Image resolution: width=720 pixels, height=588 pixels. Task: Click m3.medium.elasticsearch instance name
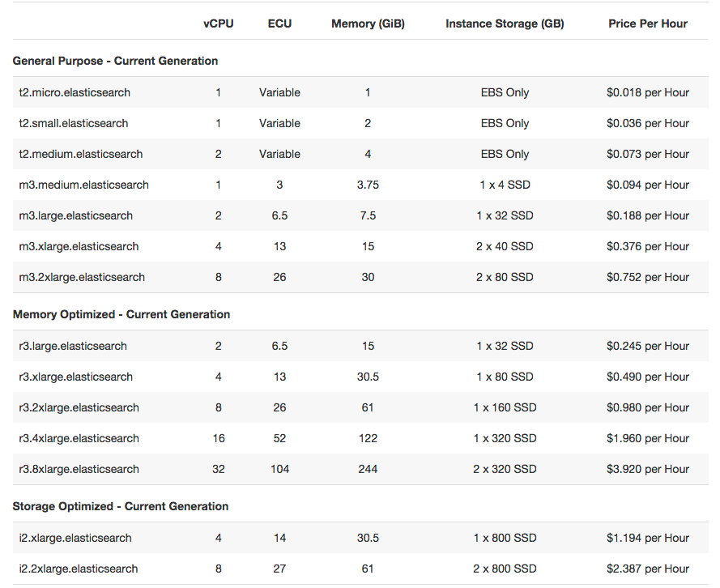coord(83,185)
